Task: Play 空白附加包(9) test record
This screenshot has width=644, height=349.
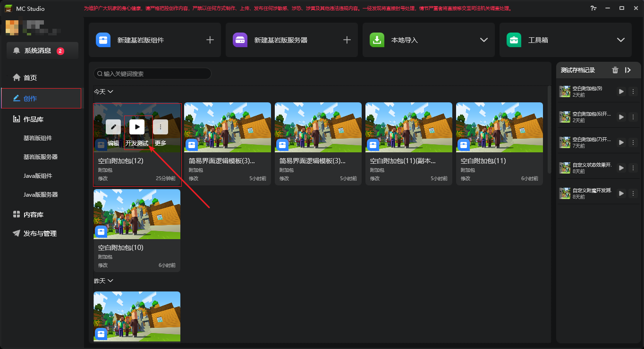Action: 621,91
